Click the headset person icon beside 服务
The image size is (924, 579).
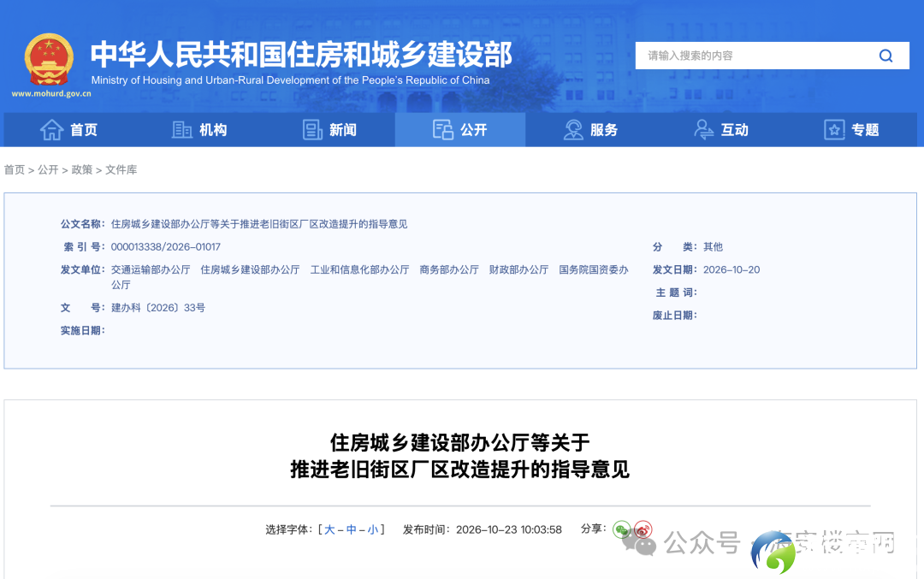point(573,130)
